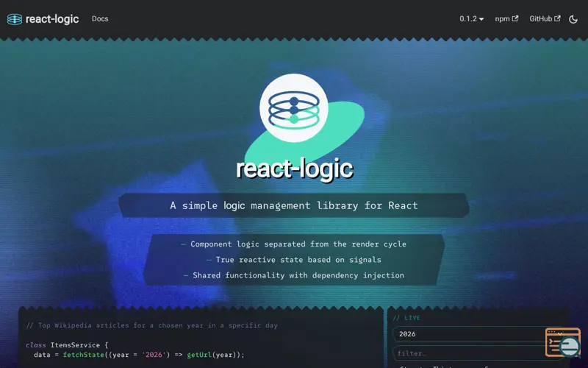Click the large round hero logo
The image size is (588, 368).
(x=293, y=107)
